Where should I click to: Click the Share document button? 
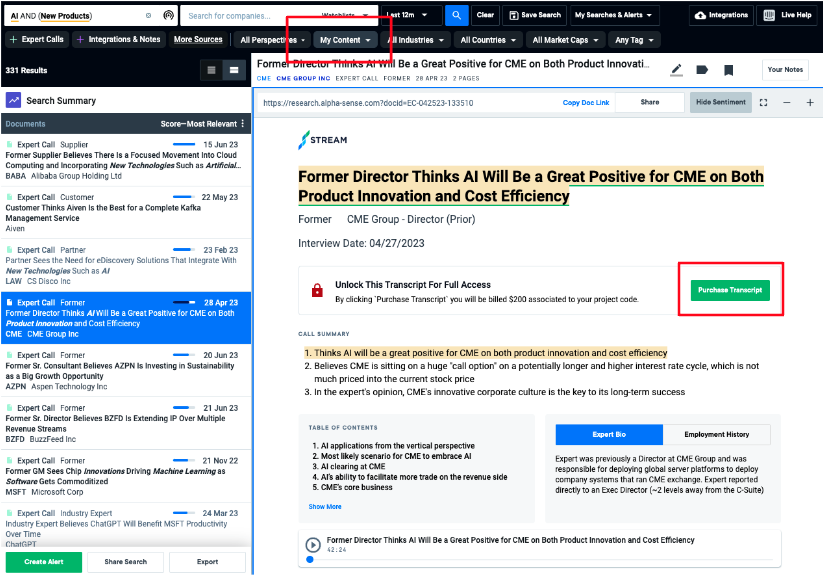tap(649, 102)
